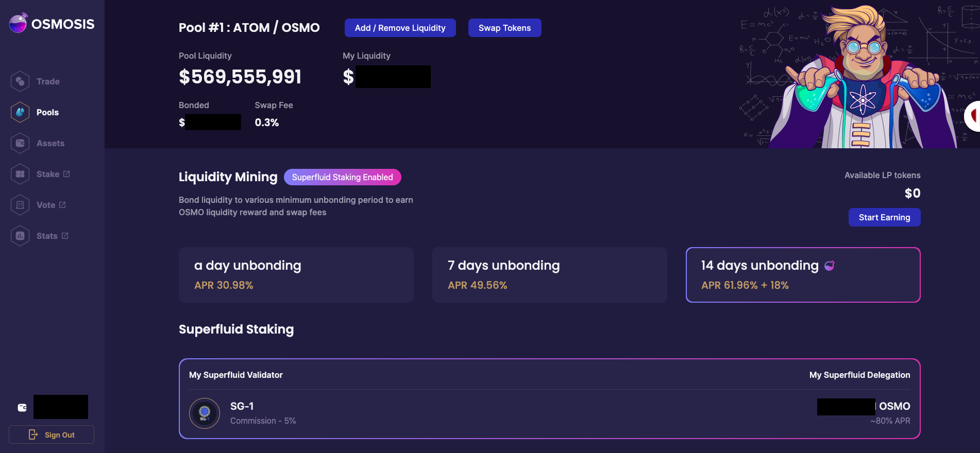The width and height of the screenshot is (980, 453).
Task: Click SG-1 validator name
Action: tap(242, 406)
